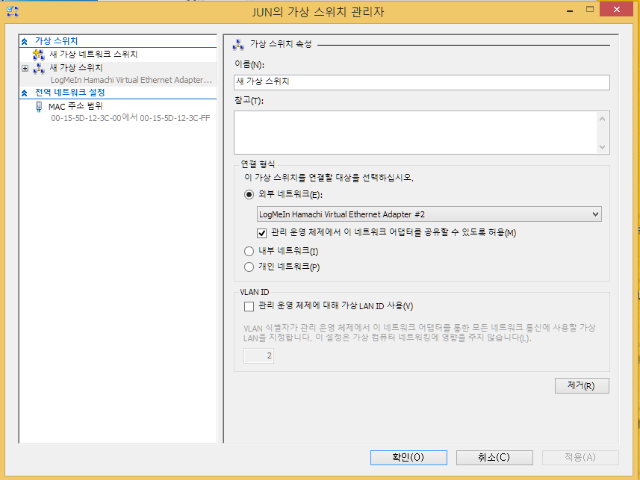
Task: Click the 새 가상 네트워크 스위치 icon
Action: pos(39,54)
